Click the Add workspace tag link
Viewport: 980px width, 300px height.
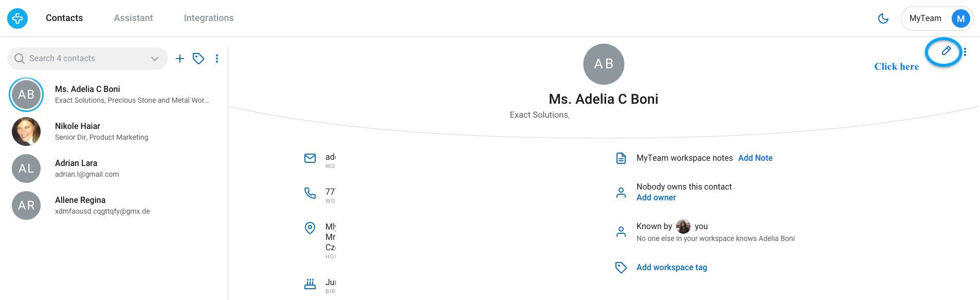click(x=672, y=267)
